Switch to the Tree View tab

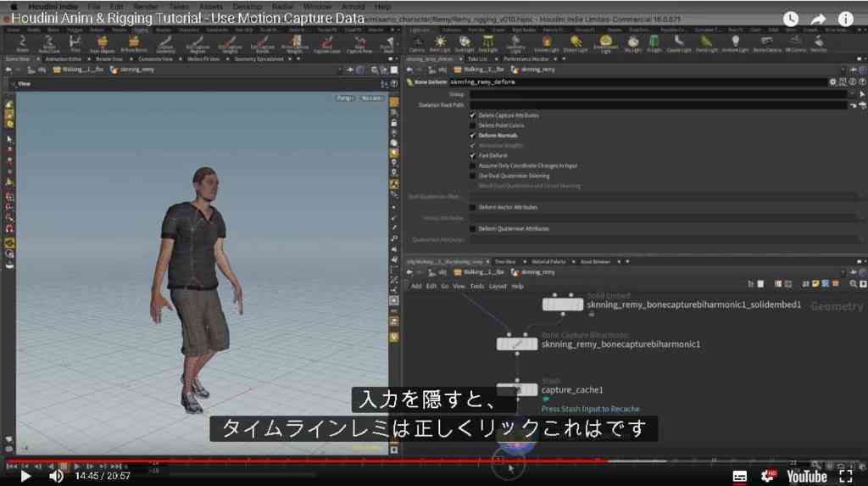pos(505,261)
